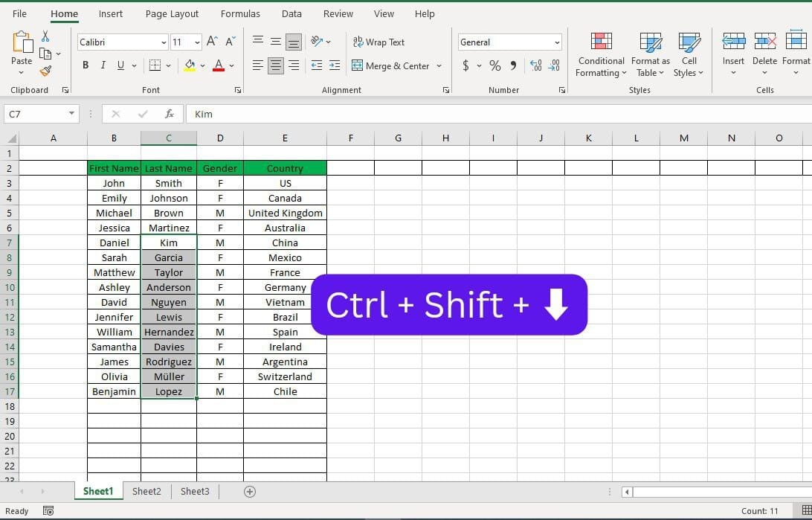Switch to the Review tab
812x520 pixels.
(x=338, y=14)
